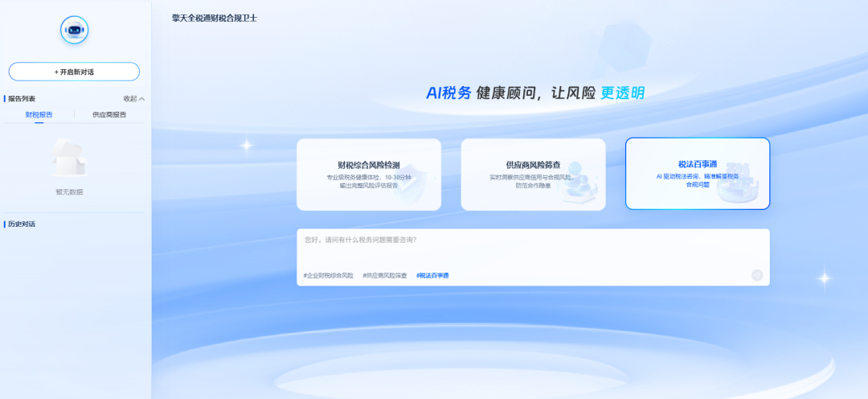
Task: Click the 报告列表 section heading
Action: click(x=22, y=99)
